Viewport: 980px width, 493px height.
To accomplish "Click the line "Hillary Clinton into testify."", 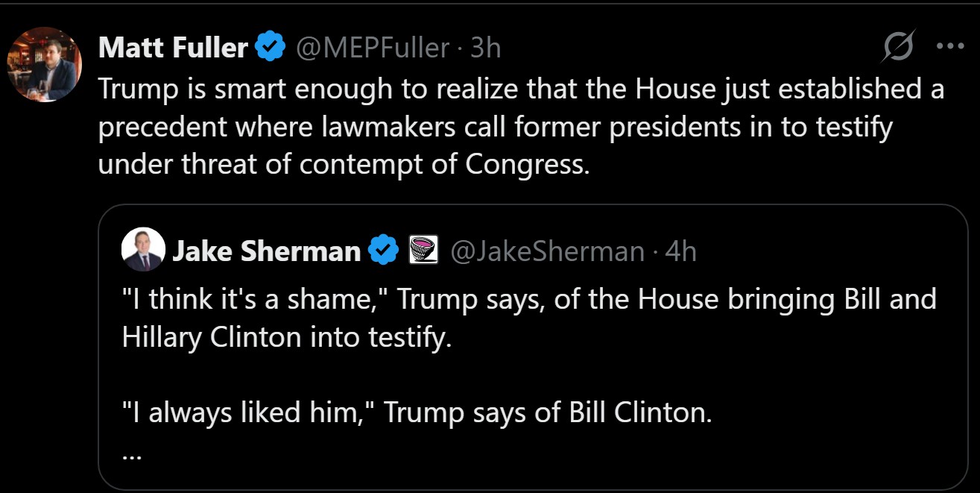I will [x=287, y=337].
